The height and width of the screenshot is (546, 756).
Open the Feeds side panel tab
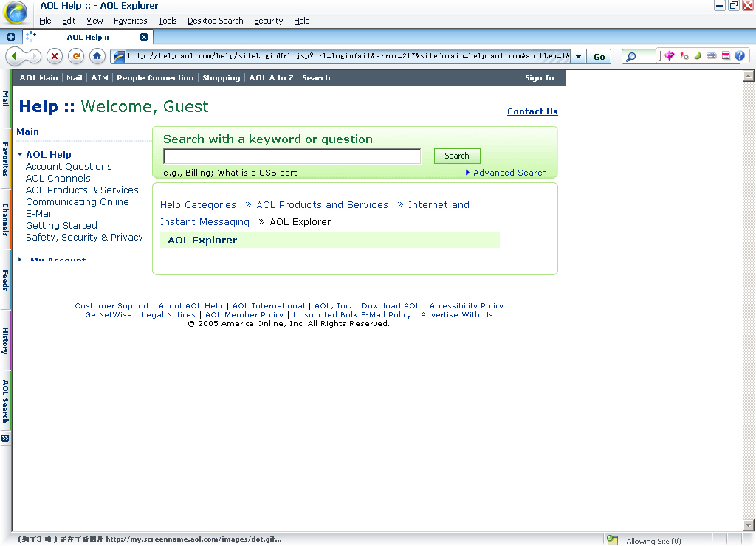(x=5, y=280)
